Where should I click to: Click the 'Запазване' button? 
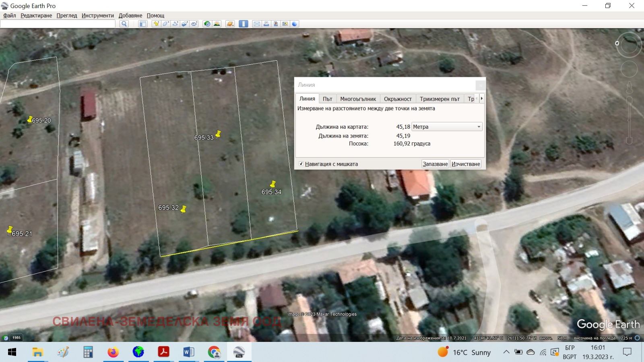pos(435,164)
